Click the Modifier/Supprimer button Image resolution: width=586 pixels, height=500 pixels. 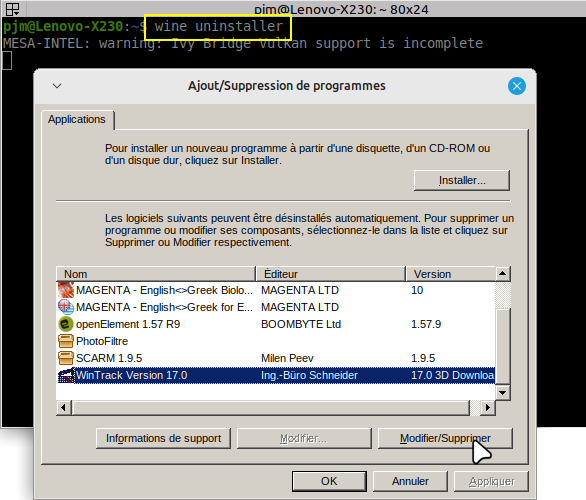click(445, 438)
